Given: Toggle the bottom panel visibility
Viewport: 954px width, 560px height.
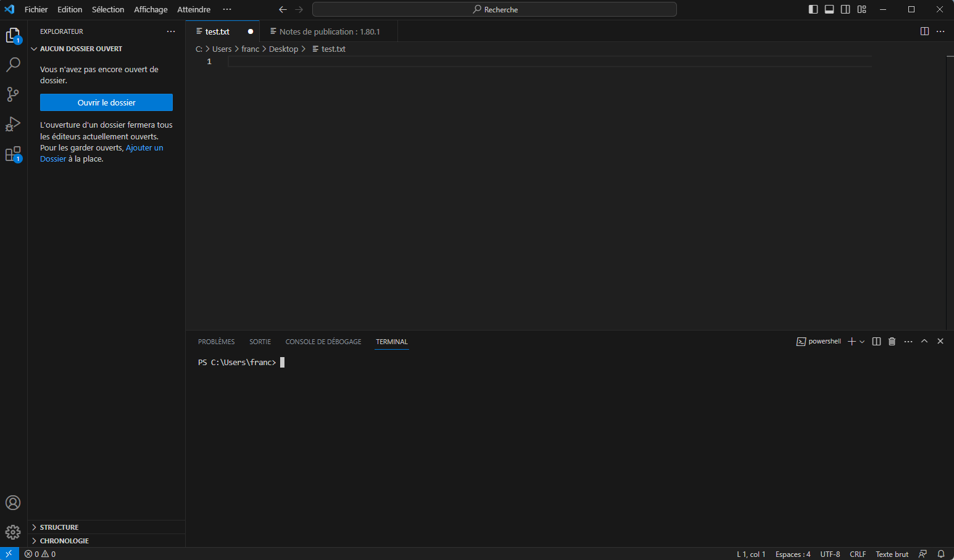Looking at the screenshot, I should click(x=829, y=9).
